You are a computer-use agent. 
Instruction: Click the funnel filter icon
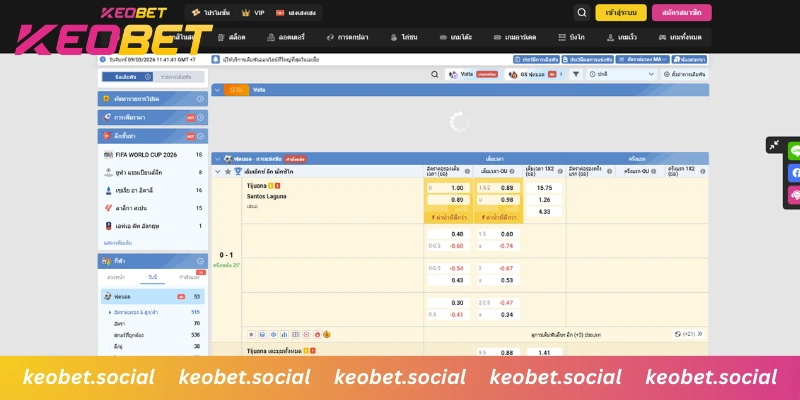pos(576,74)
